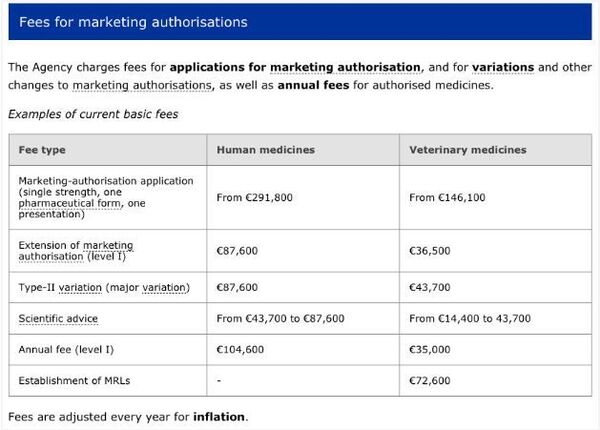Click the €104,600 annual fee cell

(x=240, y=350)
